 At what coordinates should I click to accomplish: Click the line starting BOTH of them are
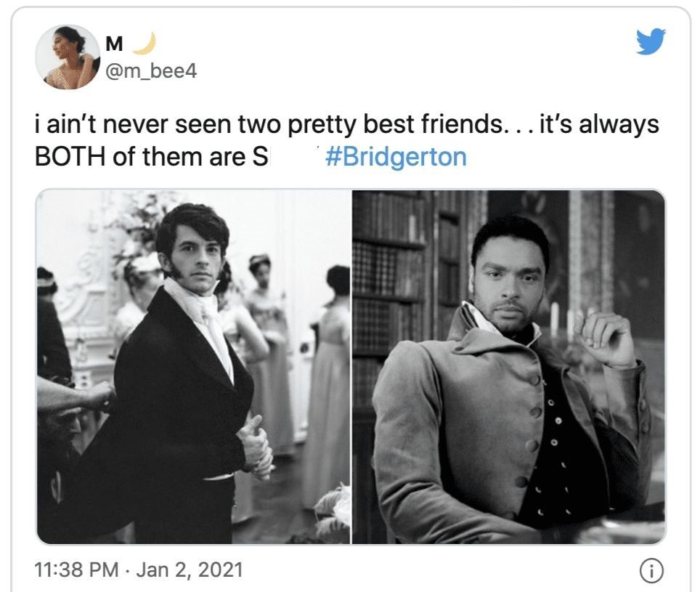coord(151,157)
